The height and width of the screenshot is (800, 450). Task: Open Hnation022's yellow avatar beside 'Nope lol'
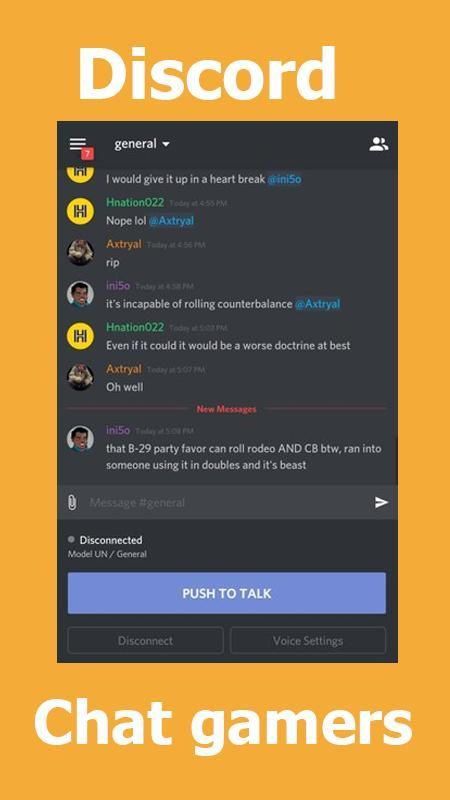click(x=80, y=211)
